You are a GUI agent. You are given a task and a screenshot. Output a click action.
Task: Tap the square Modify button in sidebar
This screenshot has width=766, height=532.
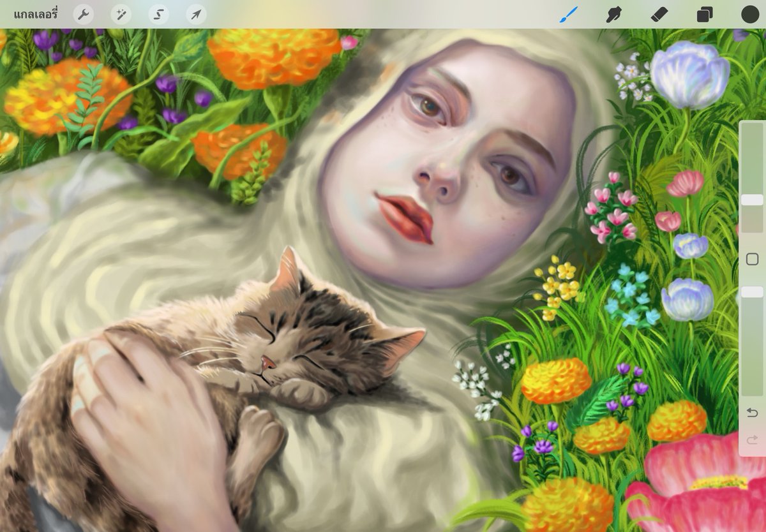coord(752,259)
